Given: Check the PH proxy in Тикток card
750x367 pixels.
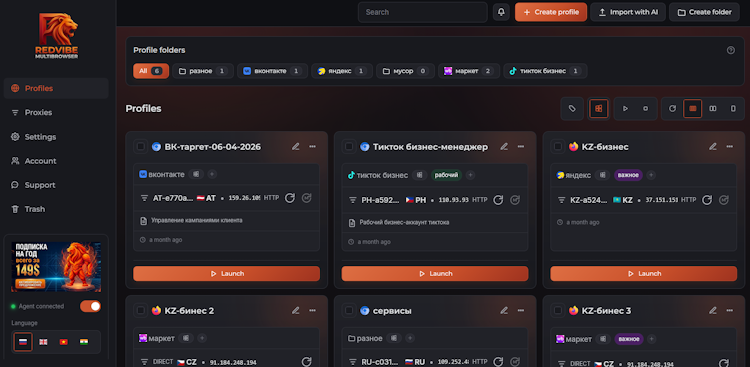Looking at the screenshot, I should (x=515, y=200).
